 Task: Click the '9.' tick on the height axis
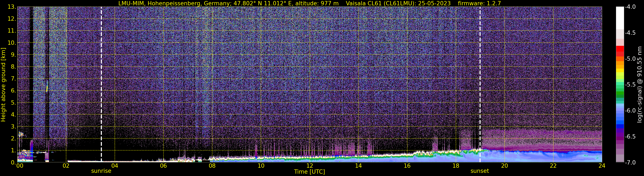pos(13,55)
